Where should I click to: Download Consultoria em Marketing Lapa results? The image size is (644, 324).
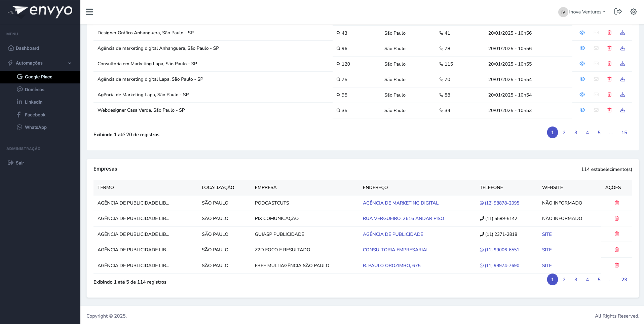point(623,64)
